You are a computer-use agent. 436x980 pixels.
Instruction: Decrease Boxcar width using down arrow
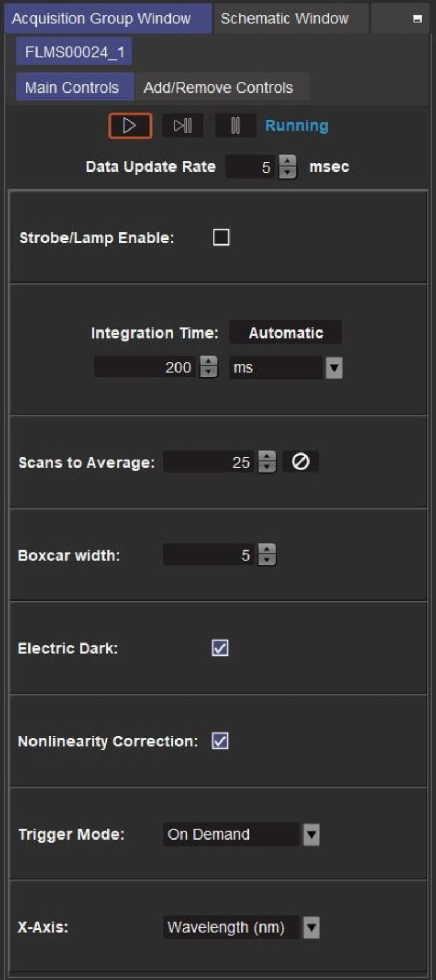267,561
